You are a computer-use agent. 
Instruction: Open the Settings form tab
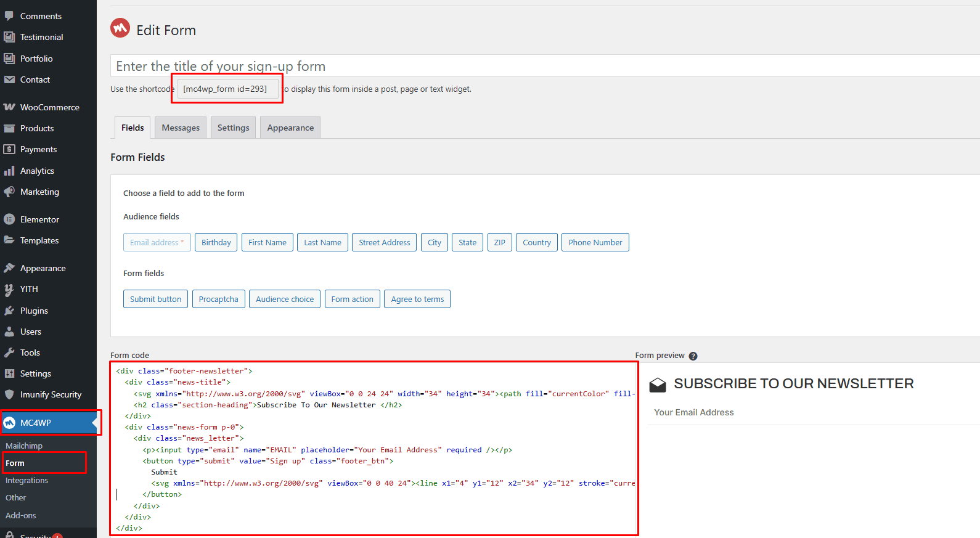click(x=233, y=128)
